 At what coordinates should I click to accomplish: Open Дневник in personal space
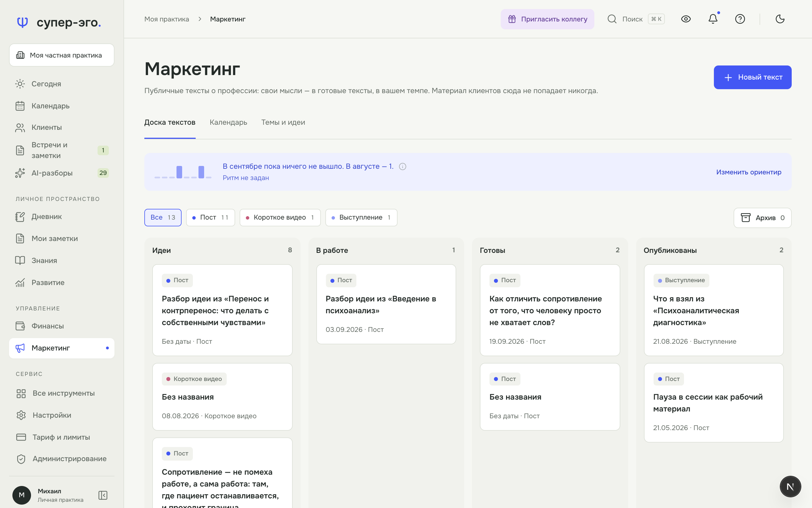[x=62, y=217]
